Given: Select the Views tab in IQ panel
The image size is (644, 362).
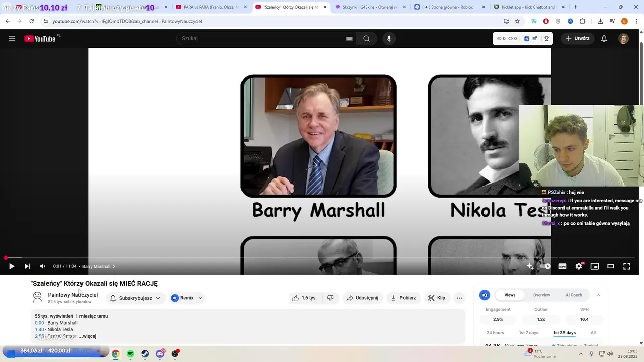Looking at the screenshot, I should click(x=510, y=295).
